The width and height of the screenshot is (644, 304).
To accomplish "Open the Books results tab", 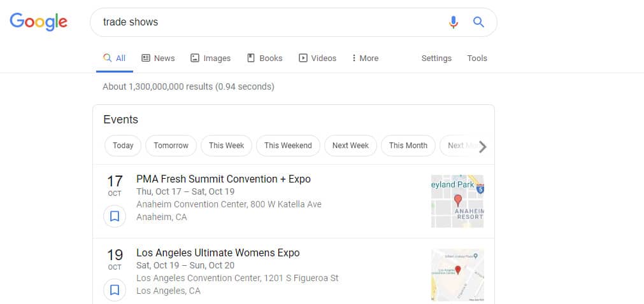I will (x=264, y=58).
